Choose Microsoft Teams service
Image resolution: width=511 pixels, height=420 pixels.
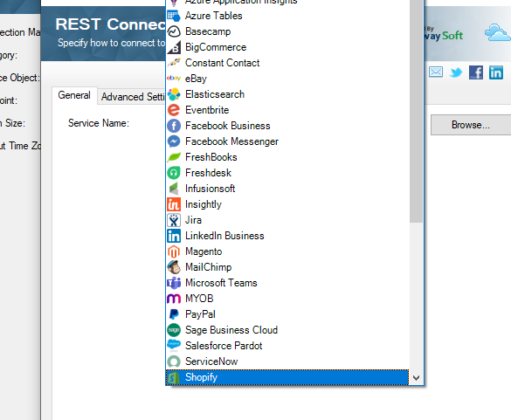click(x=287, y=283)
